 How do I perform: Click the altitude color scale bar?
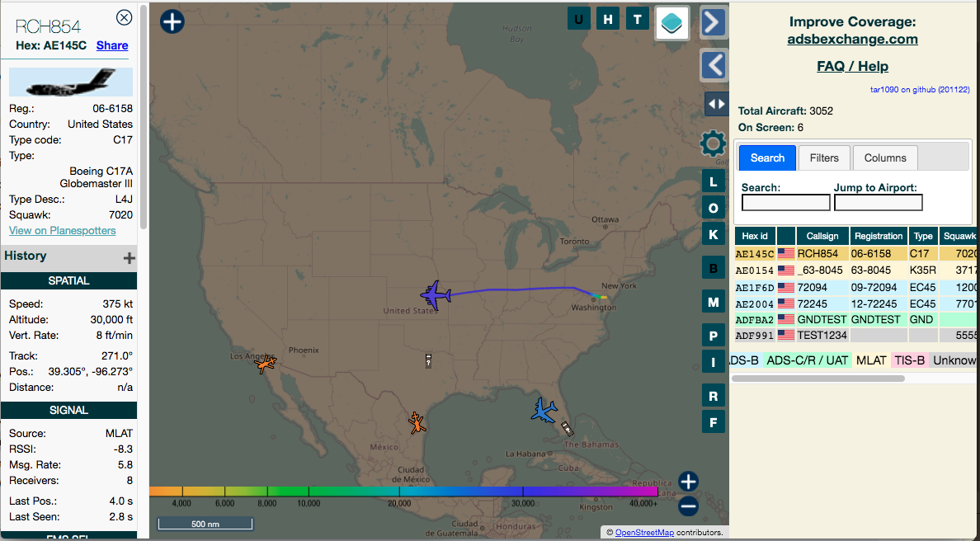[403, 492]
